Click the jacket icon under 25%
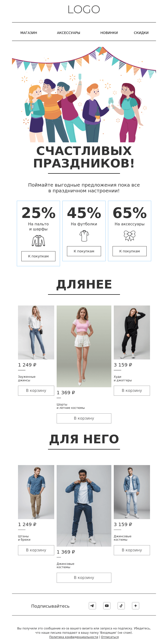 [x=38, y=241]
